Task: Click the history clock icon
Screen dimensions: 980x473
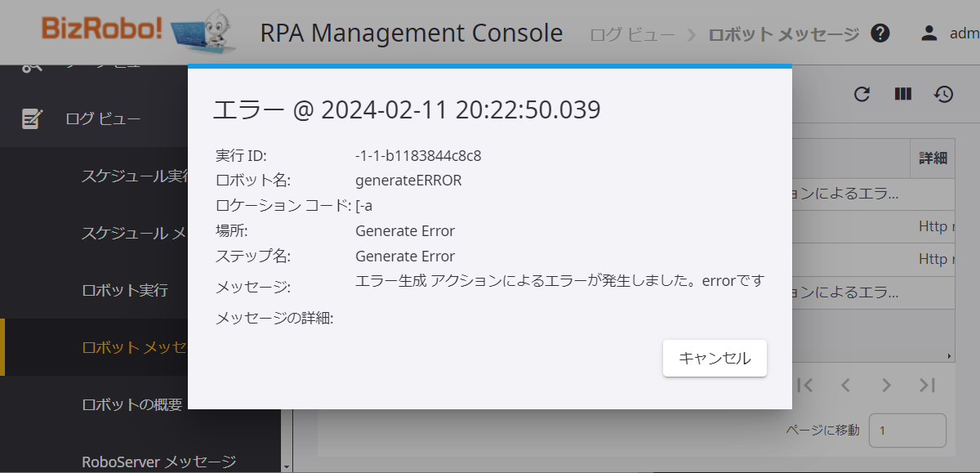Action: click(943, 94)
